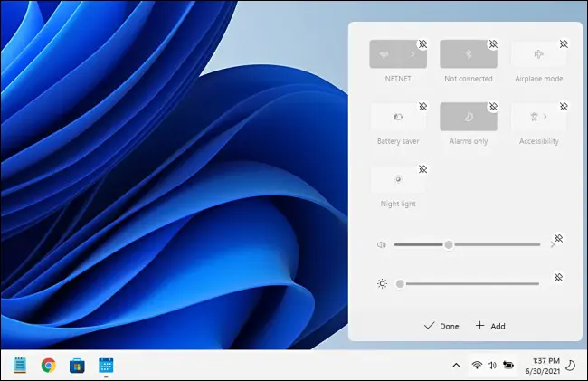Image resolution: width=588 pixels, height=381 pixels.
Task: Unpin the Bluetooth tile
Action: coord(493,43)
